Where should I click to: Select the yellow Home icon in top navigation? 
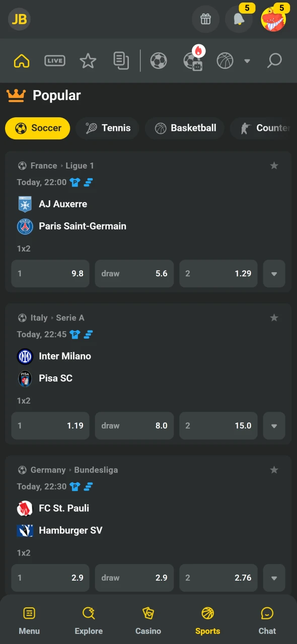pos(22,60)
